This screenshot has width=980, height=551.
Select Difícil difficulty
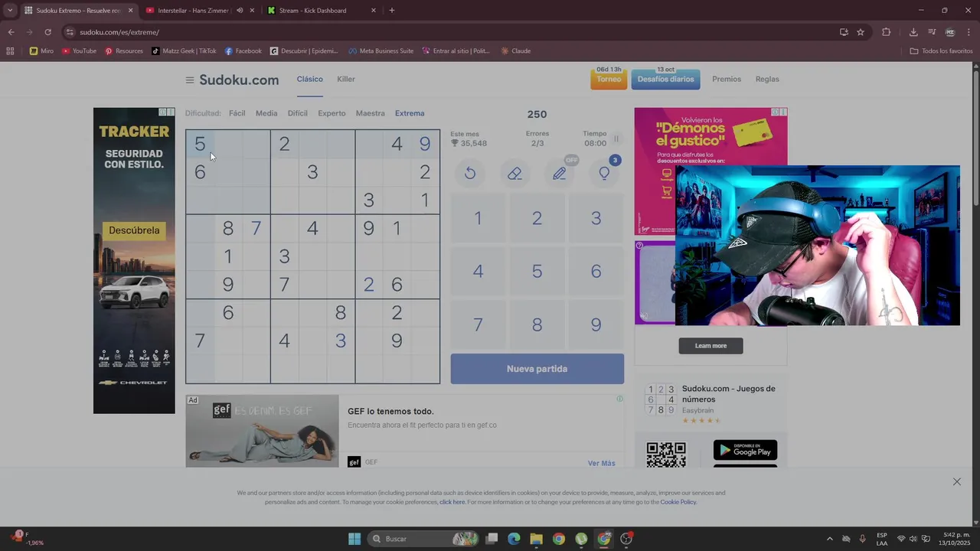pos(298,113)
